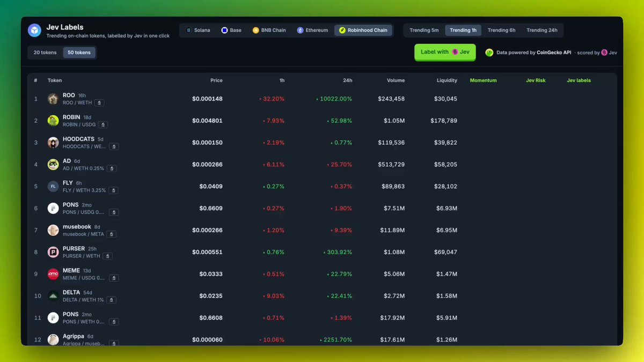The width and height of the screenshot is (644, 362).
Task: Switch to Trending 6h timeframe
Action: [x=502, y=31]
